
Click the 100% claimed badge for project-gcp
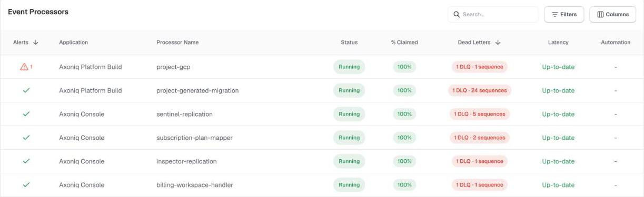(x=404, y=67)
